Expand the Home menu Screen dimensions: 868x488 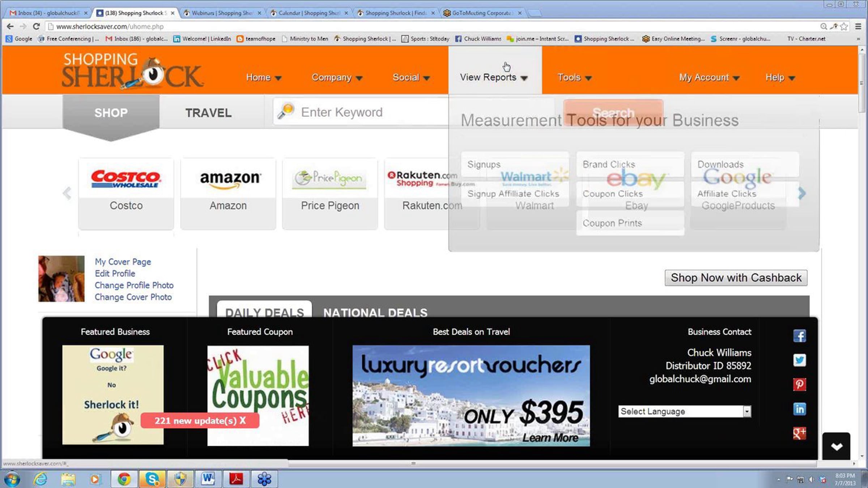pyautogui.click(x=264, y=77)
